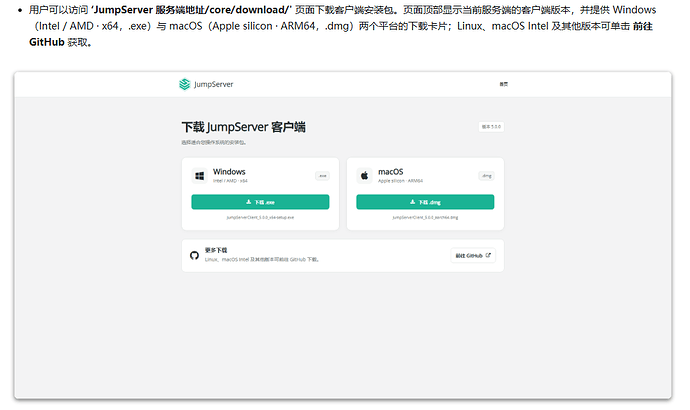
Task: Click the 首页 navigation link in header
Action: pyautogui.click(x=503, y=84)
